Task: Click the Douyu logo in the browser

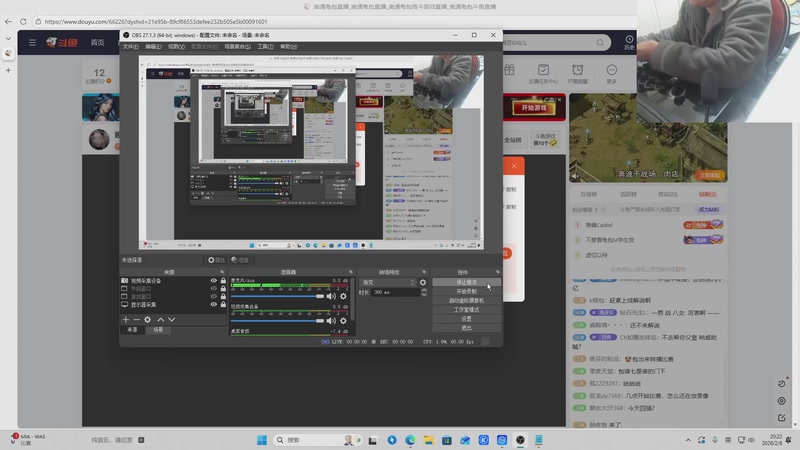Action: pos(62,42)
